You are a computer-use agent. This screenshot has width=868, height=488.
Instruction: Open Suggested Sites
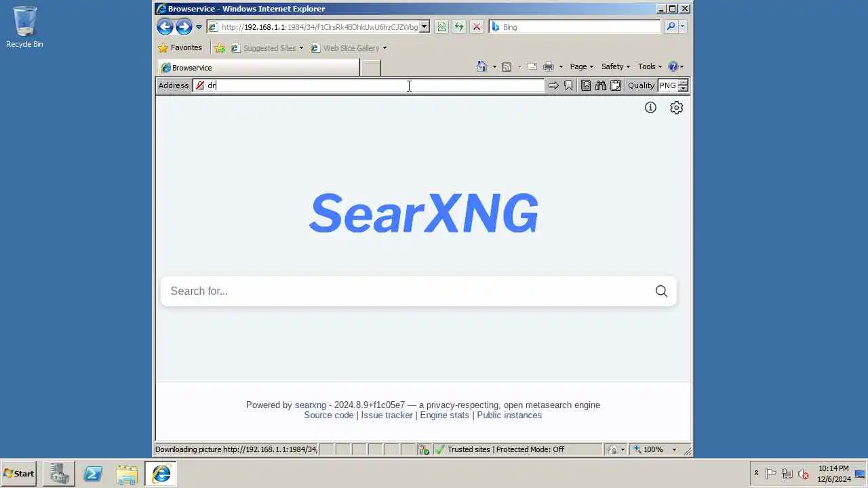[x=267, y=48]
